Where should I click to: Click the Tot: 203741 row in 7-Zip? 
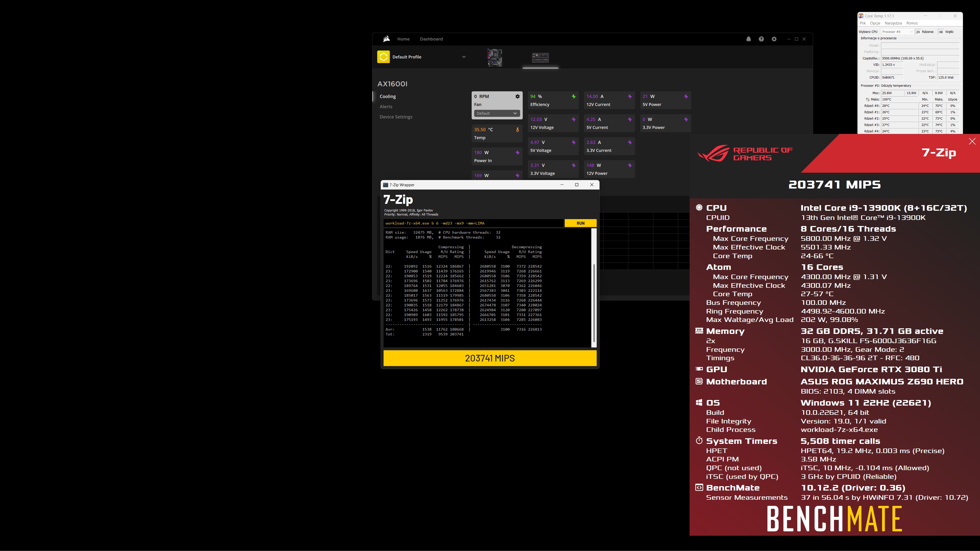pyautogui.click(x=425, y=334)
